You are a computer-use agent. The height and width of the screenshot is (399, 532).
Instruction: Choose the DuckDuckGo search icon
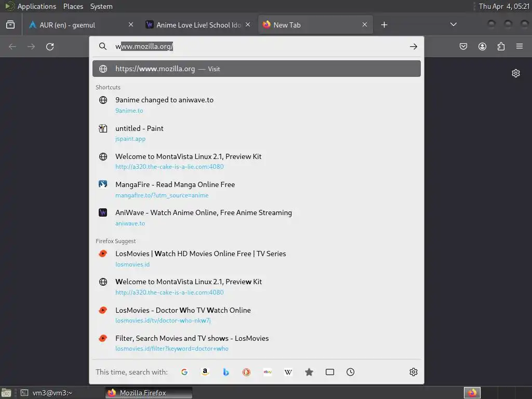click(246, 372)
